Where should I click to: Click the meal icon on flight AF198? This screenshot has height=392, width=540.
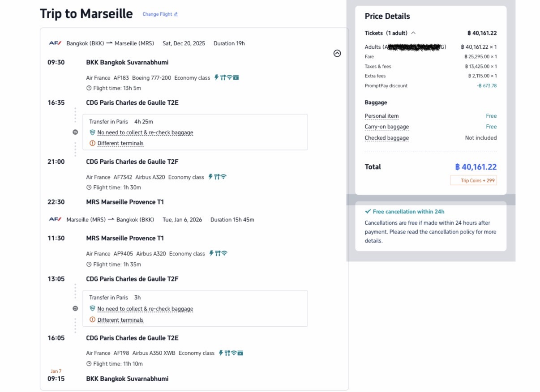pyautogui.click(x=227, y=353)
